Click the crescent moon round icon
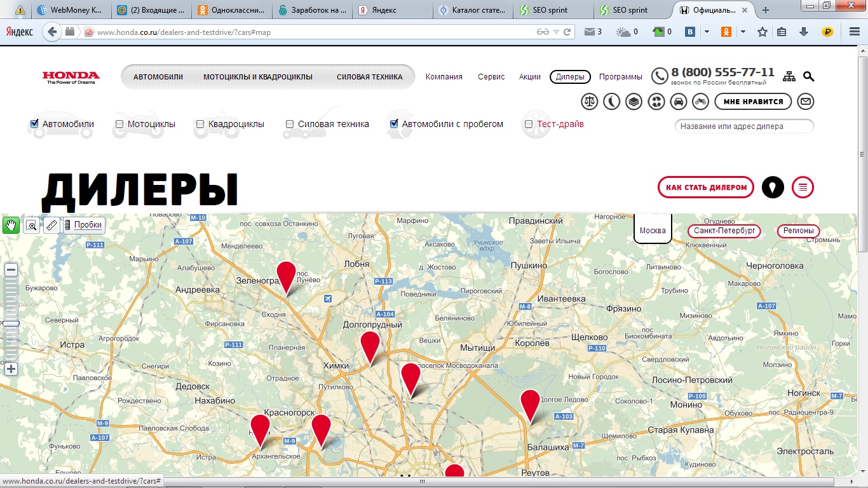The width and height of the screenshot is (868, 488). 612,101
